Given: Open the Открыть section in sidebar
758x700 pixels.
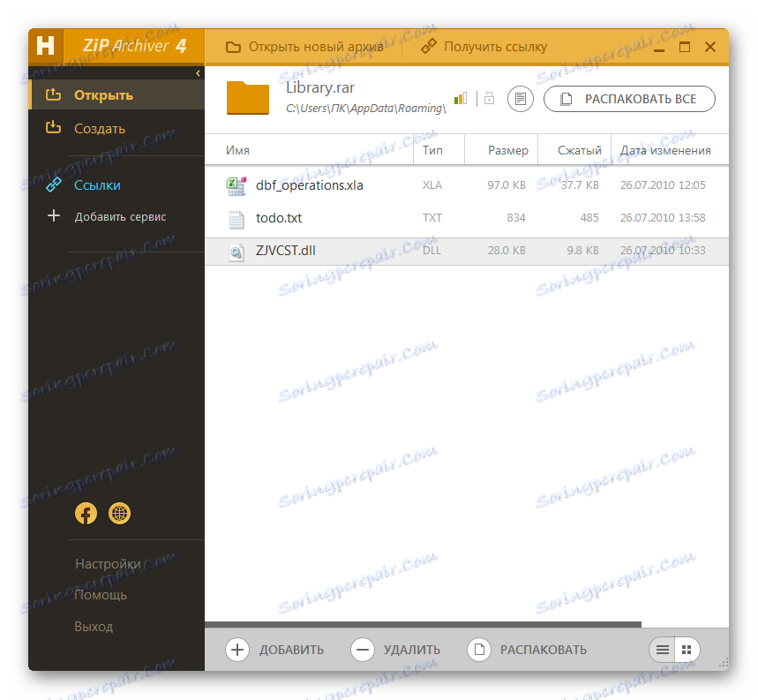Looking at the screenshot, I should [x=116, y=94].
